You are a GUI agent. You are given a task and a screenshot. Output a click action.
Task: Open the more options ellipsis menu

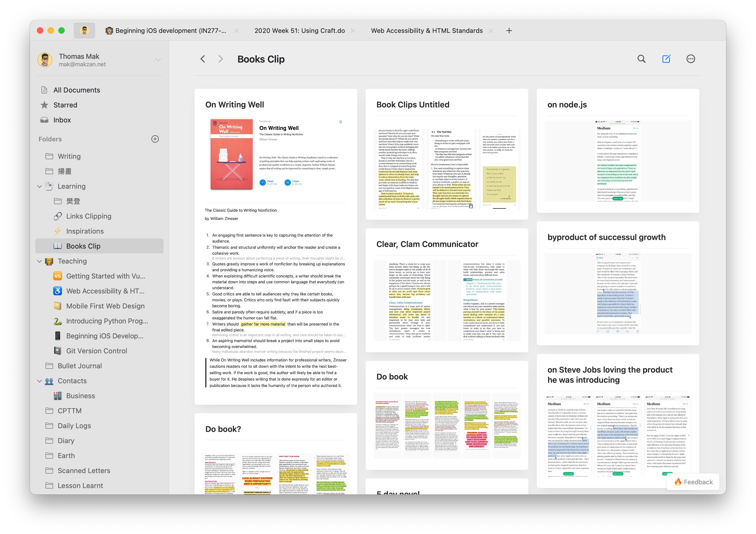click(x=691, y=59)
